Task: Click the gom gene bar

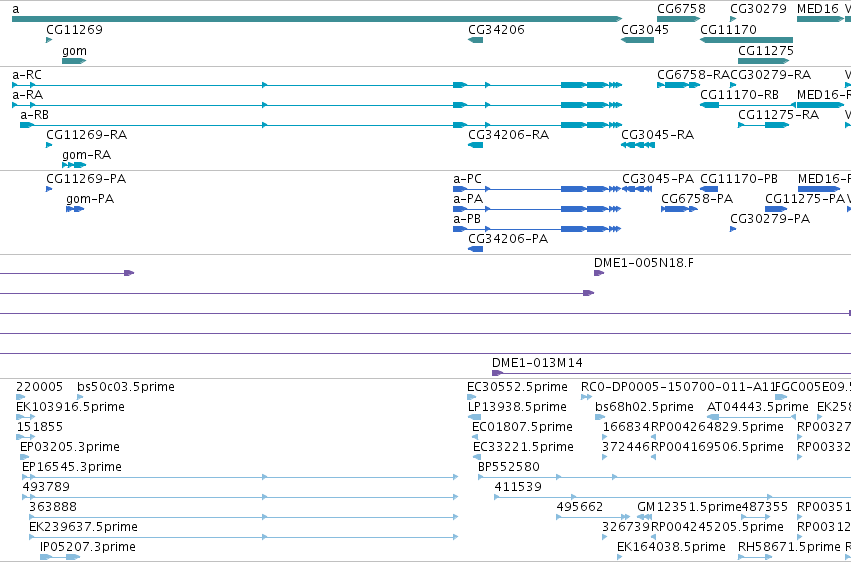Action: point(74,61)
